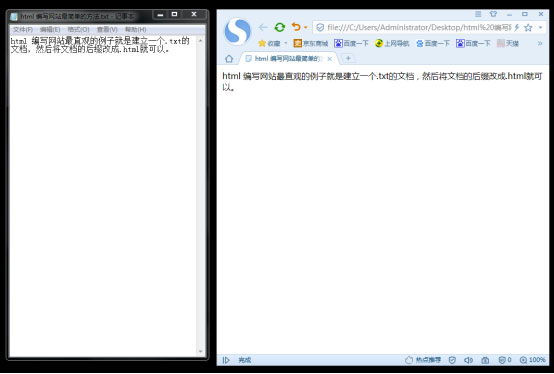Screen dimensions: 554x374
Task: Click the green refresh icon in browser
Action: point(280,27)
